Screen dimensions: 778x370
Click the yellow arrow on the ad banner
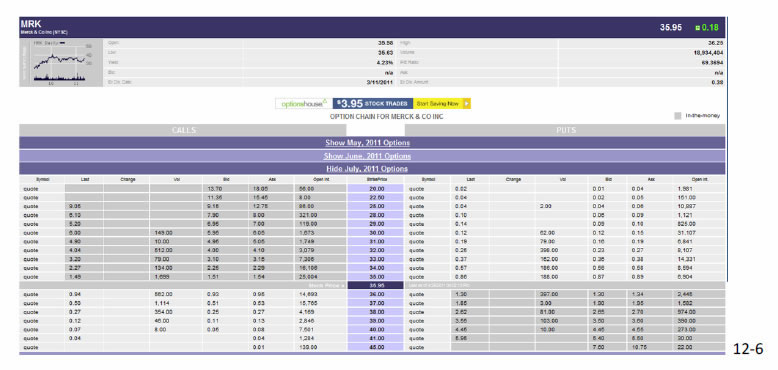point(467,104)
